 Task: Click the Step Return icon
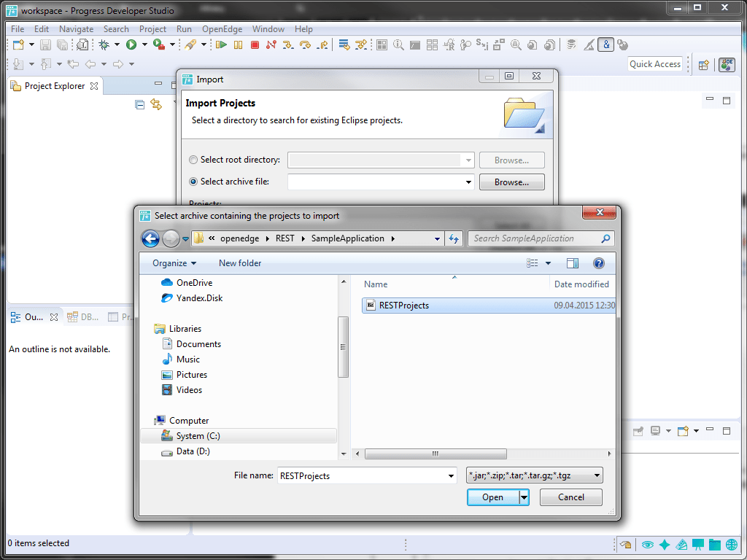pyautogui.click(x=323, y=44)
